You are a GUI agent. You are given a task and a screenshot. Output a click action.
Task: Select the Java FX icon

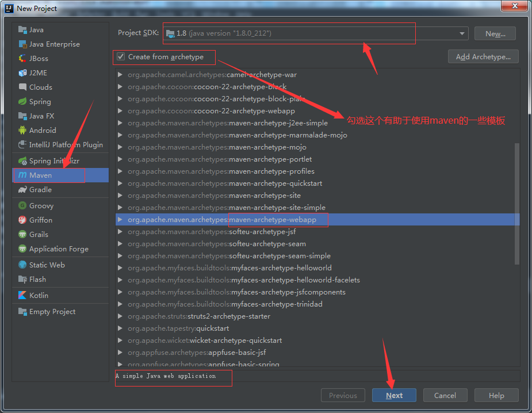click(22, 116)
